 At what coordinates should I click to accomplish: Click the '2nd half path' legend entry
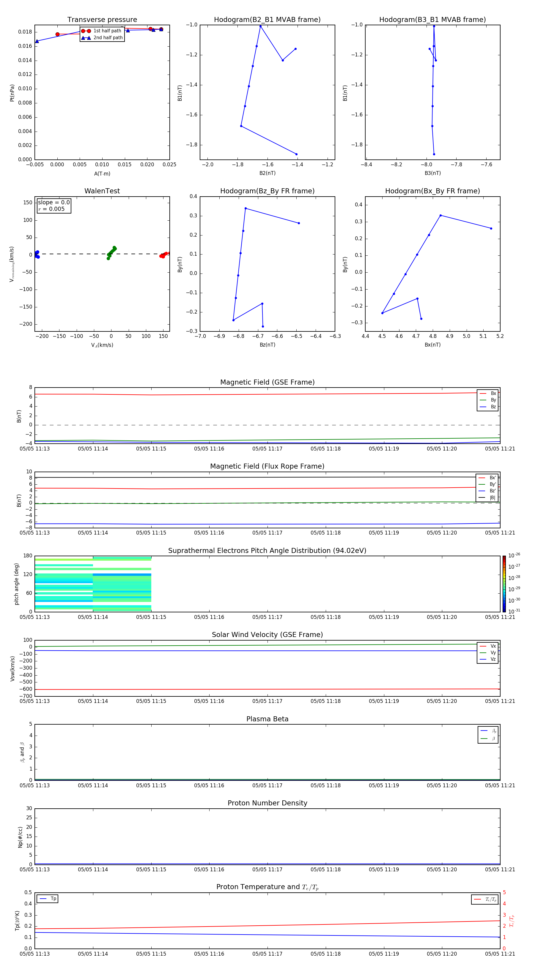point(102,38)
